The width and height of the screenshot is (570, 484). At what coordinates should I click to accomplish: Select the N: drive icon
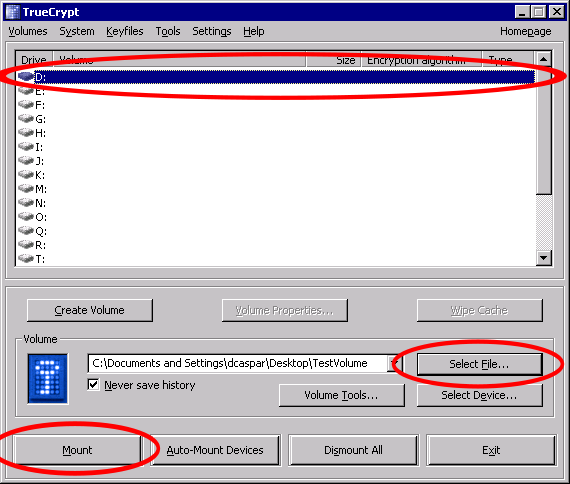[x=25, y=203]
